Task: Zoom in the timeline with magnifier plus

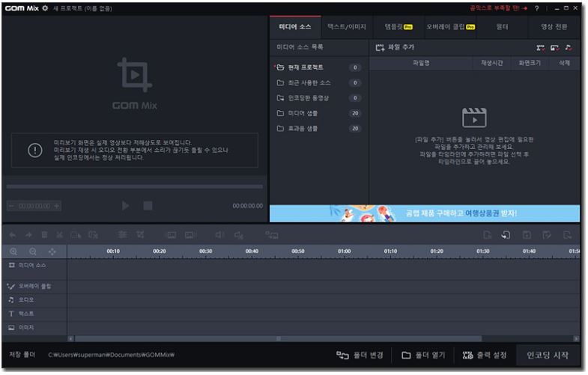Action: click(x=13, y=251)
